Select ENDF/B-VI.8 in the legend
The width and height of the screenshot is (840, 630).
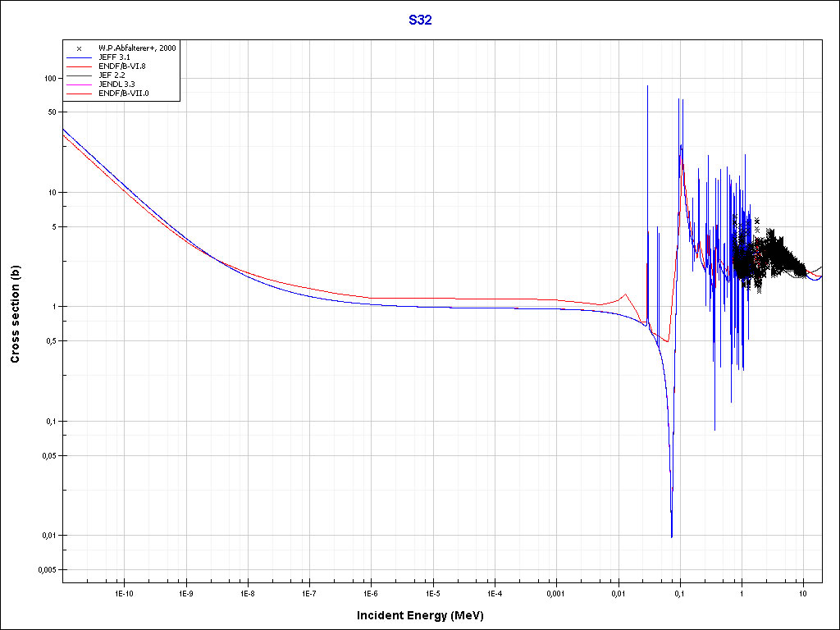pyautogui.click(x=121, y=66)
